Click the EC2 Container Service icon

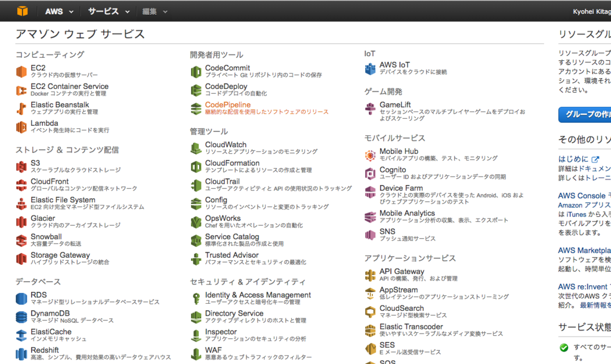click(21, 91)
